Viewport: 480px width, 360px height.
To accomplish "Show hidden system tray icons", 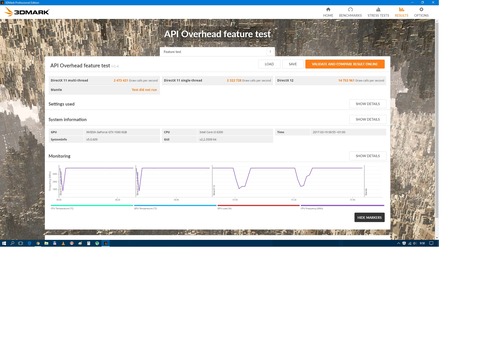I will [398, 243].
